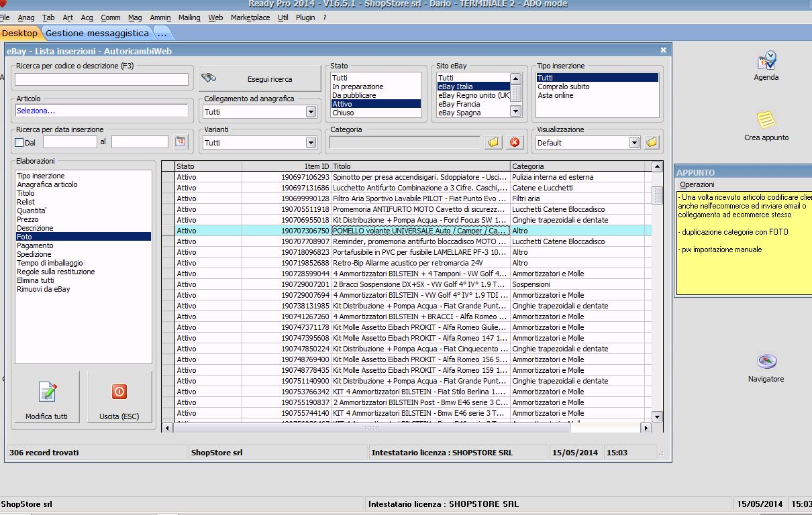Click the Modifica tutti pencil icon
This screenshot has height=515, width=812.
(x=47, y=392)
